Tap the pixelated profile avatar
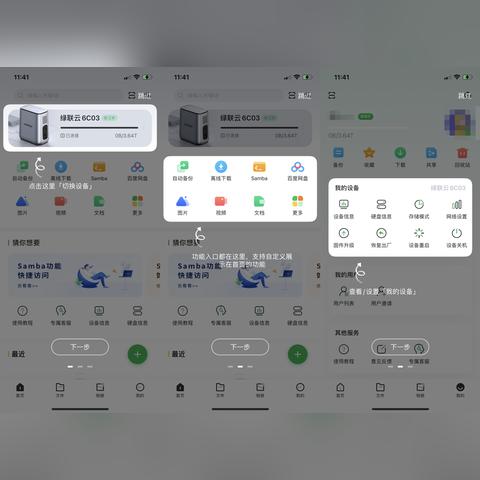The width and height of the screenshot is (480, 480). tap(460, 122)
